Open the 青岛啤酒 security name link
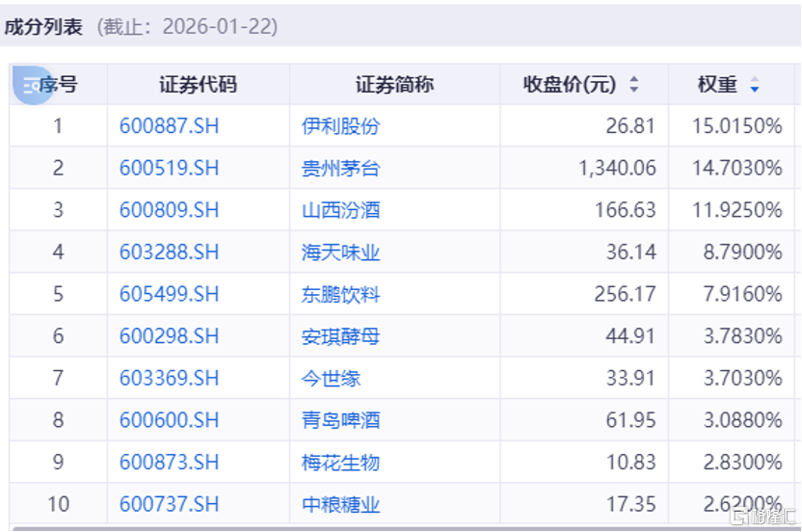This screenshot has height=532, width=802. 340,420
